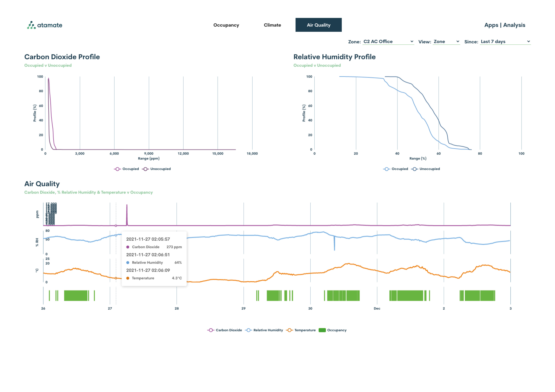Click the 9,000 tick on the ppm range axis
The height and width of the screenshot is (392, 555).
tap(149, 153)
